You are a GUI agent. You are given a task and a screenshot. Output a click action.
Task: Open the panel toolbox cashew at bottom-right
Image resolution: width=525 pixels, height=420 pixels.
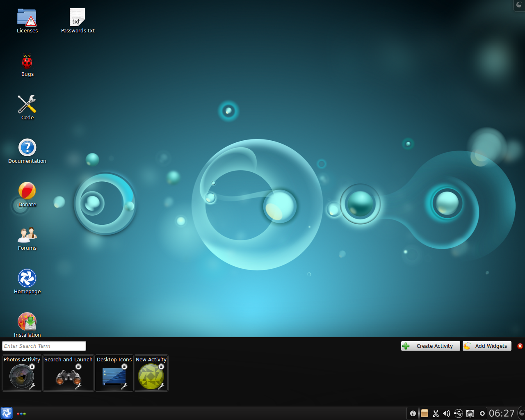pyautogui.click(x=521, y=413)
